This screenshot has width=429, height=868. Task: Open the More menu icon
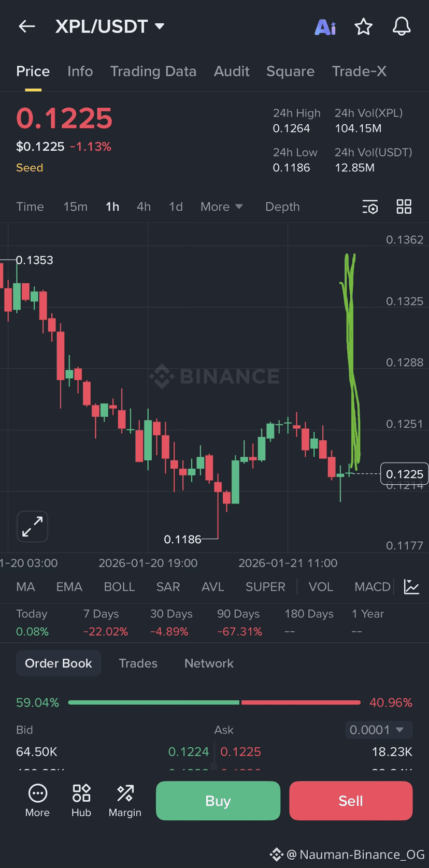pos(37,801)
